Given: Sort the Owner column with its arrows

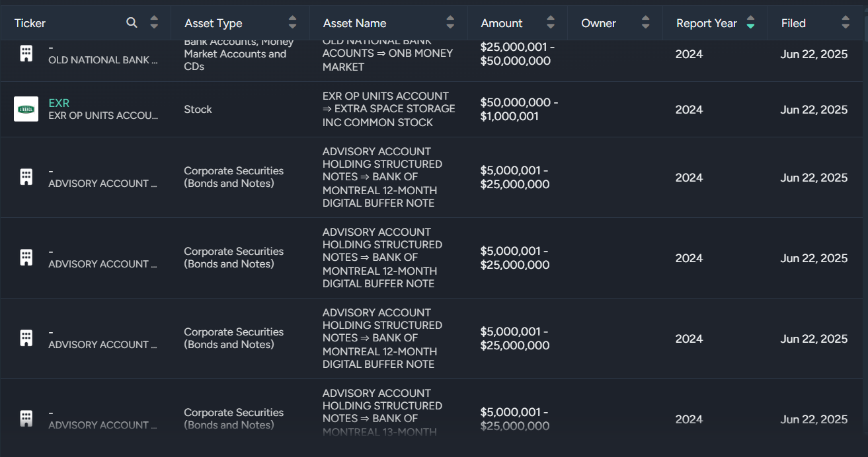Looking at the screenshot, I should click(x=645, y=23).
